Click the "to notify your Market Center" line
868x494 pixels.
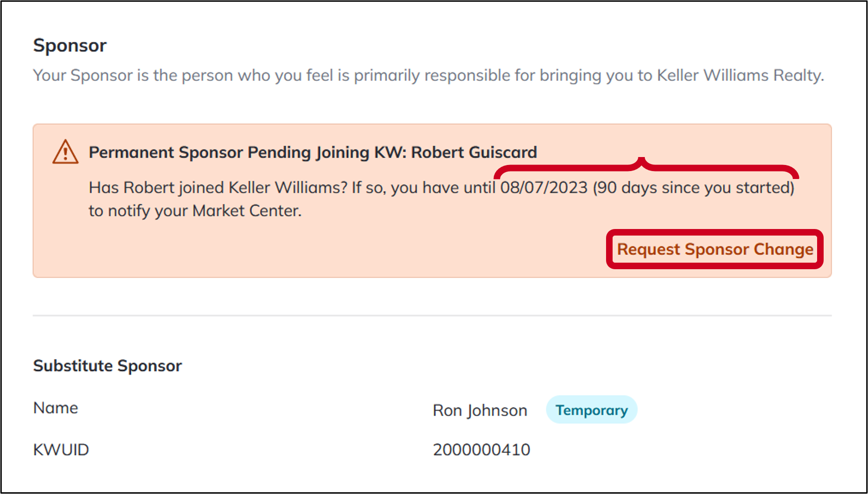(x=195, y=211)
